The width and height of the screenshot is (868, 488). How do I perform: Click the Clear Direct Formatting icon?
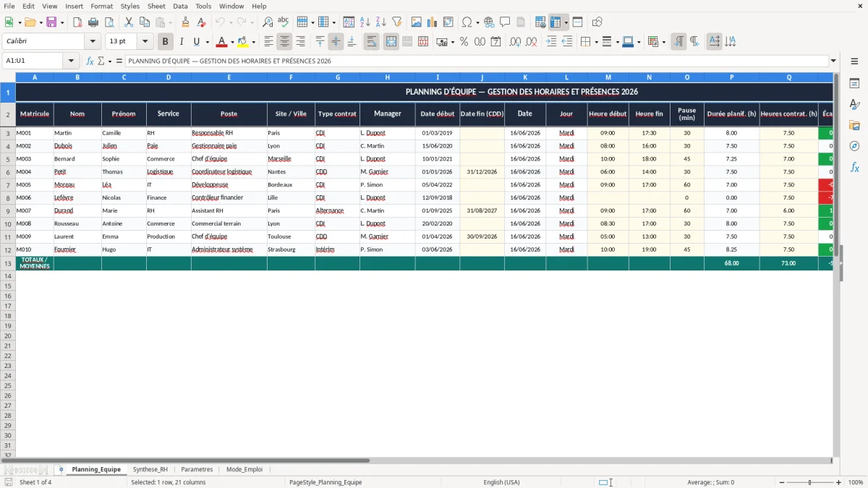(x=201, y=22)
